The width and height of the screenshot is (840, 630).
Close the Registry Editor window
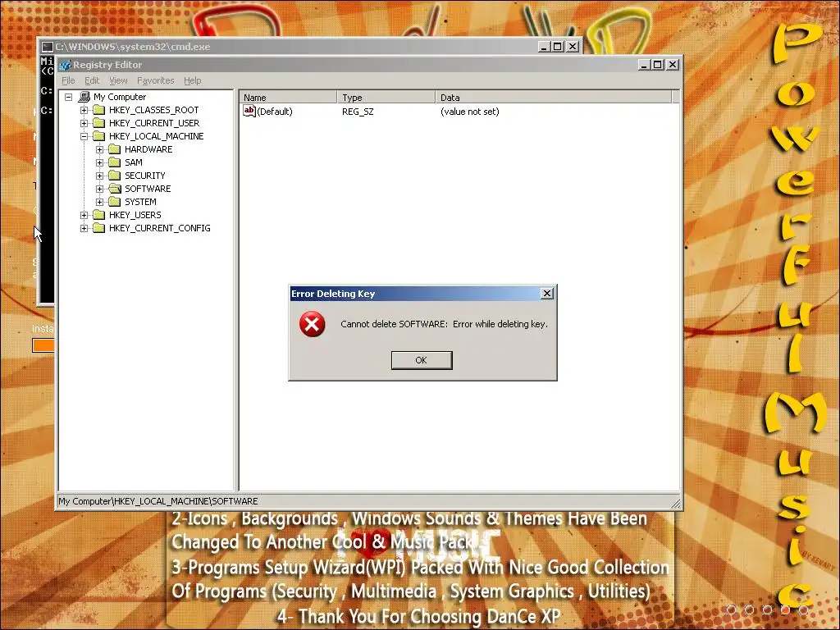pos(673,65)
